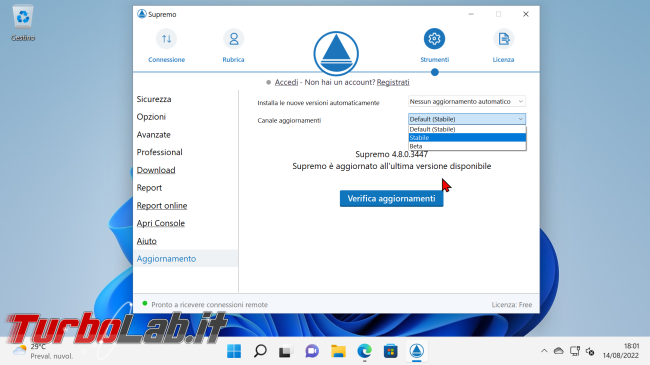The width and height of the screenshot is (650, 365).
Task: Open the Opzioni settings section
Action: [151, 117]
